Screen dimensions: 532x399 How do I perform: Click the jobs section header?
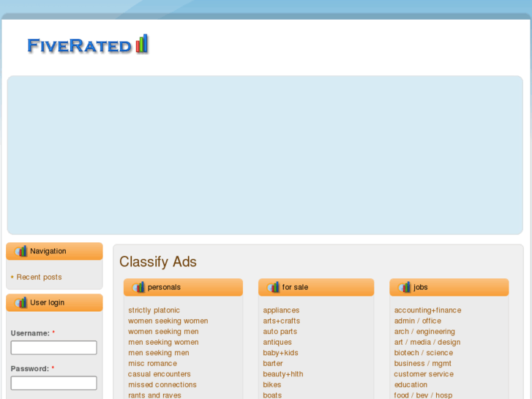coord(449,287)
